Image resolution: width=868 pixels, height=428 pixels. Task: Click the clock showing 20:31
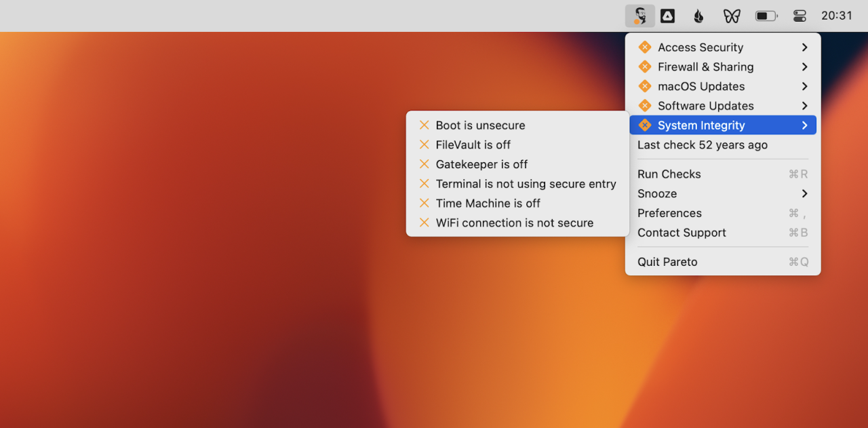(x=837, y=16)
